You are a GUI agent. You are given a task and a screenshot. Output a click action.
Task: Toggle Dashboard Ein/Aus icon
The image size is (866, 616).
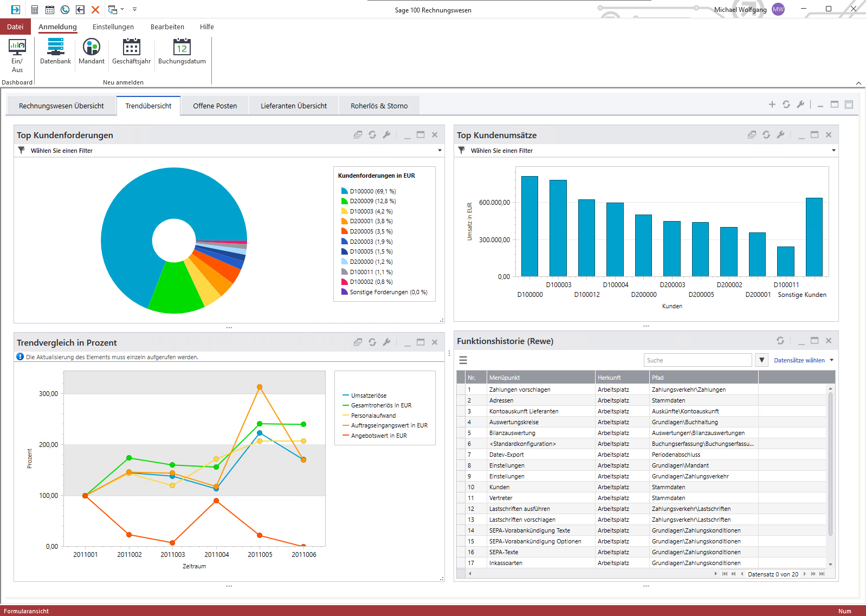[x=17, y=48]
